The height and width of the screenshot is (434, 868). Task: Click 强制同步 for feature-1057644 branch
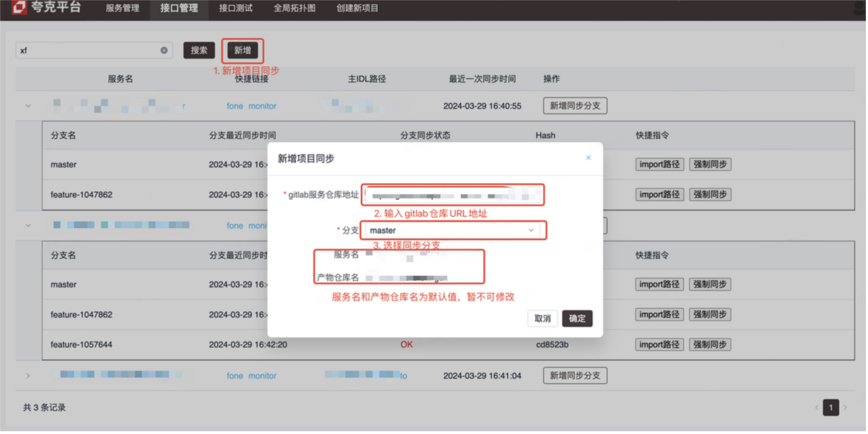point(711,344)
